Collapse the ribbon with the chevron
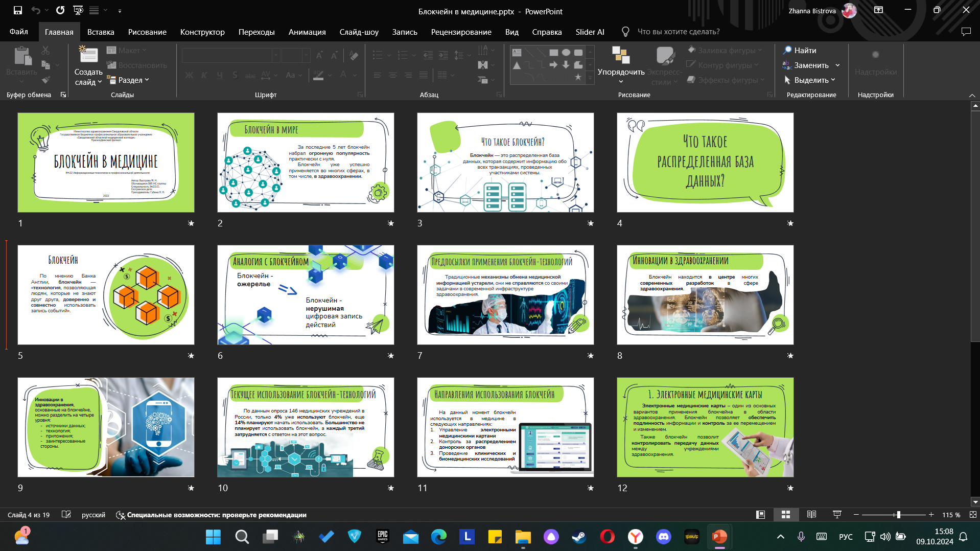The image size is (980, 551). pyautogui.click(x=972, y=95)
